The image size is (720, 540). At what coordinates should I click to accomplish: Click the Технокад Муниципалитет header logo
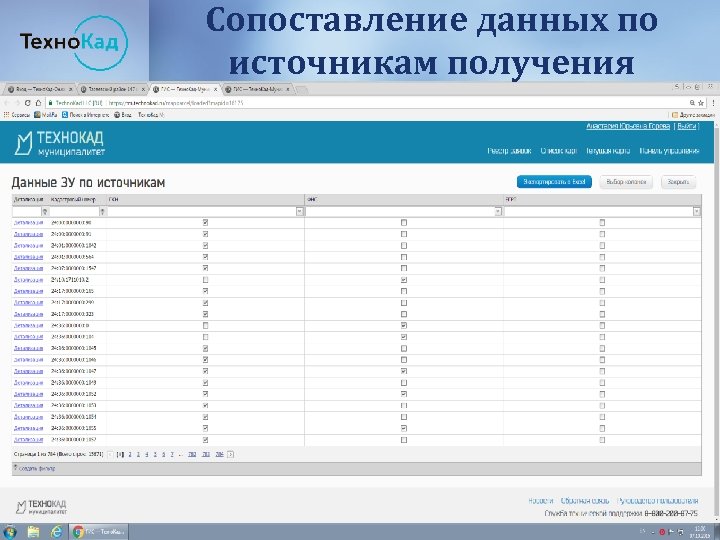(60, 143)
